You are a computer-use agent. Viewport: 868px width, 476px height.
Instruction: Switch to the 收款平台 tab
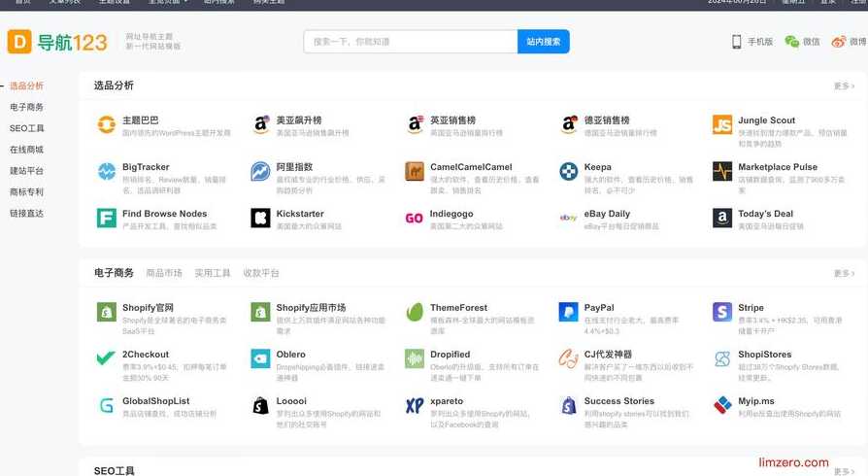click(x=261, y=273)
